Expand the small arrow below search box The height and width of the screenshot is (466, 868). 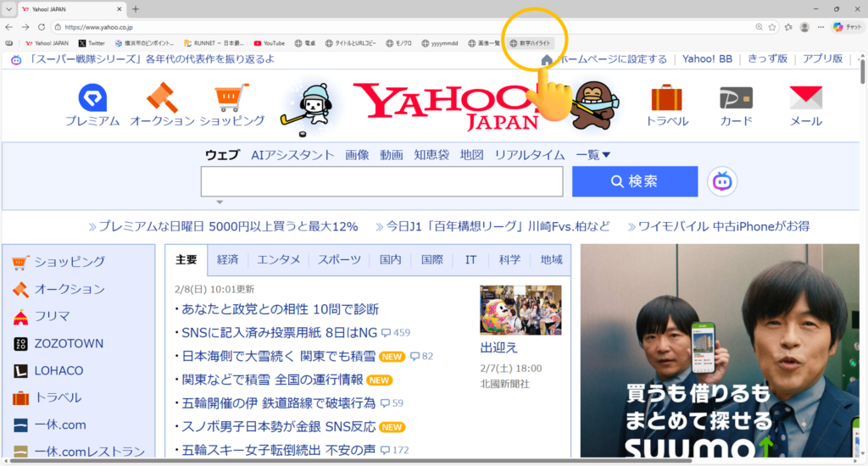[220, 202]
